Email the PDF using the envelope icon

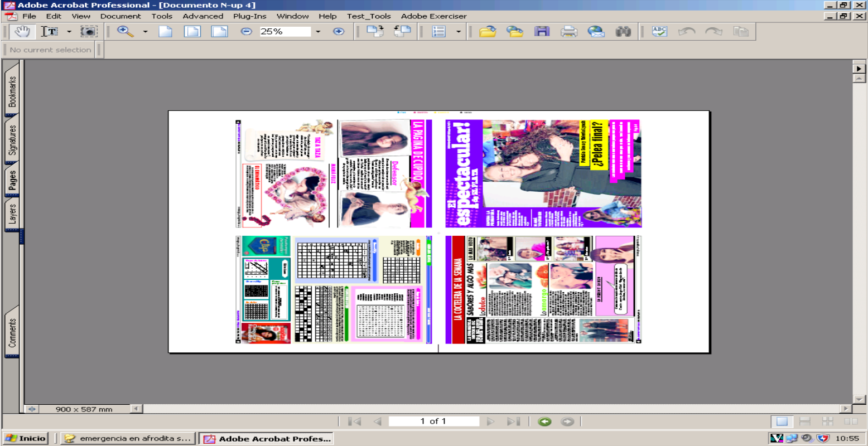click(x=596, y=32)
